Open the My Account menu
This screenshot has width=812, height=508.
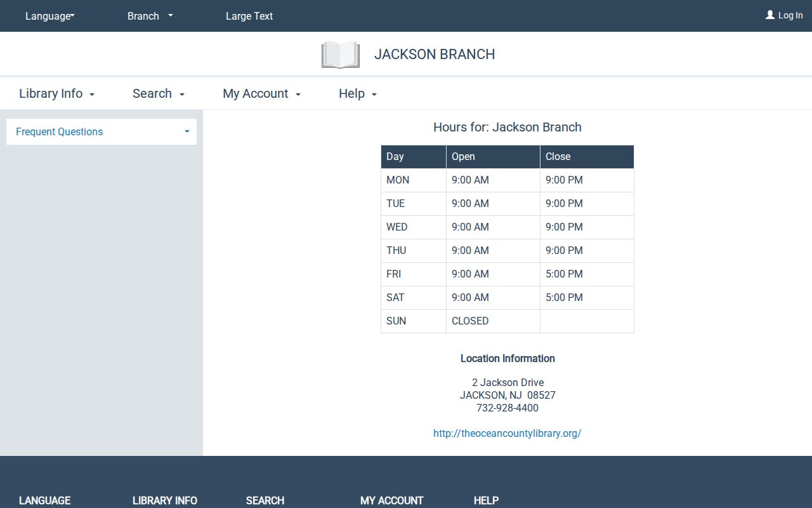[262, 93]
